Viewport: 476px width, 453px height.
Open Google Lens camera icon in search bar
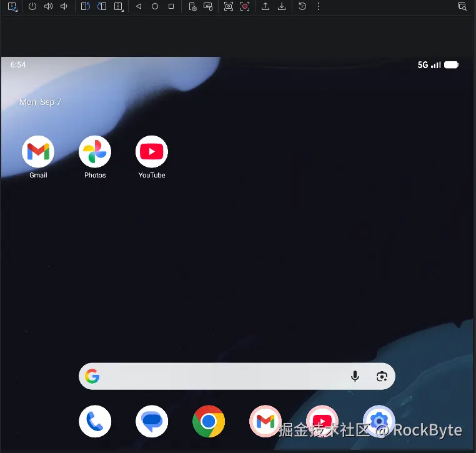coord(382,377)
